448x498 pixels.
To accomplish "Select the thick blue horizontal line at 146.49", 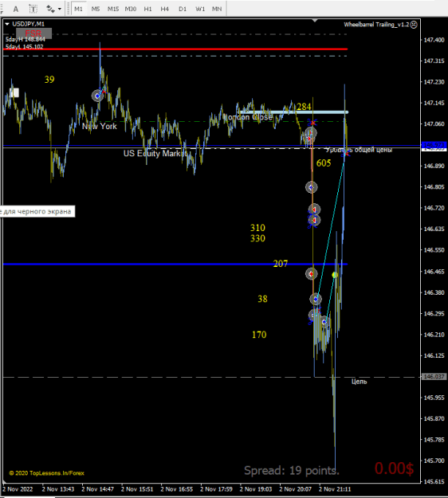I will 175,264.
